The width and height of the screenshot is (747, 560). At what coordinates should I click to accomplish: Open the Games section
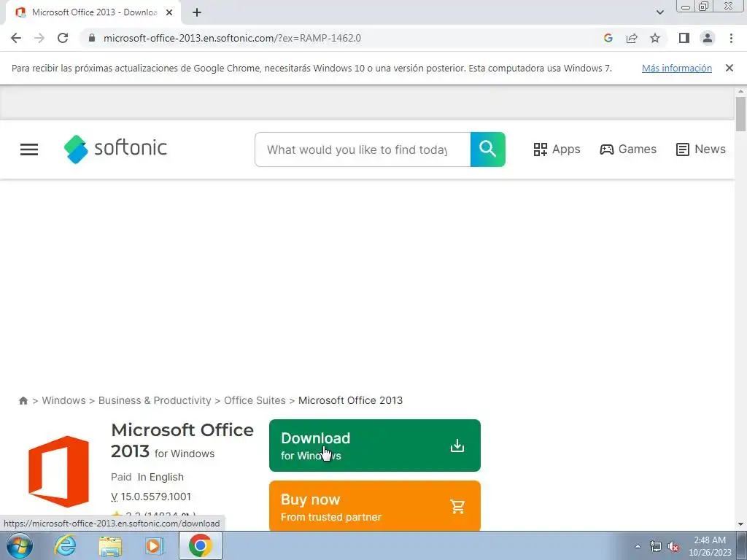[628, 149]
